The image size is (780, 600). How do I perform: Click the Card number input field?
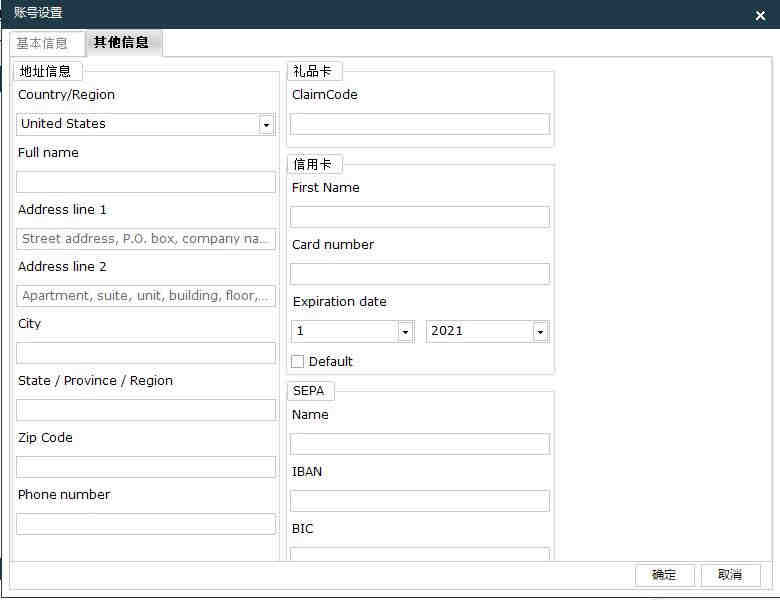[420, 274]
